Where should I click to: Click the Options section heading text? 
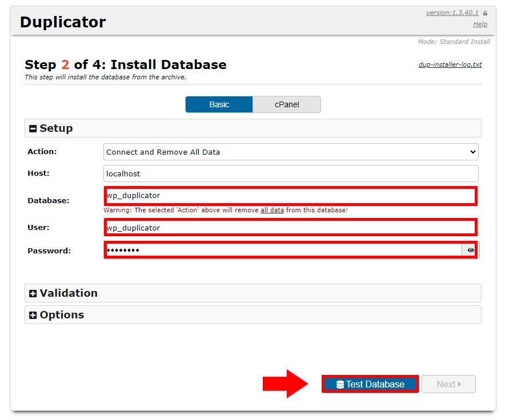coord(62,315)
